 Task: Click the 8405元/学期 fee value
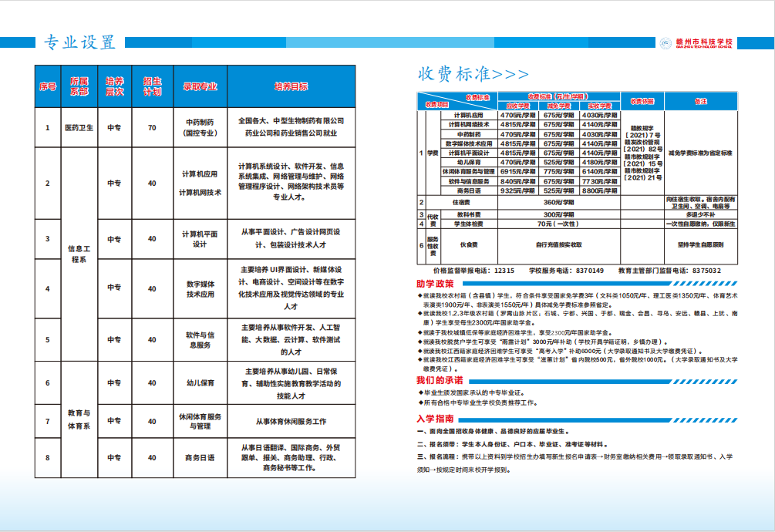tap(518, 182)
